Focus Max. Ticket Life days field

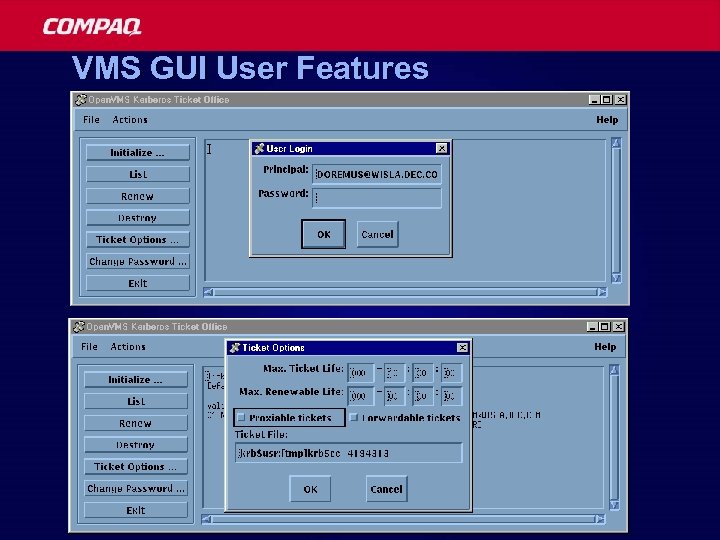click(360, 373)
